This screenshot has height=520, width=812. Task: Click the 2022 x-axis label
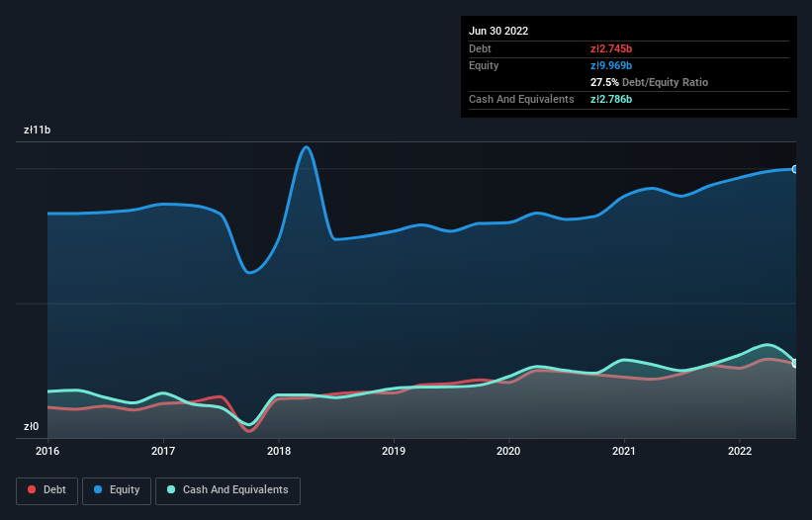tap(740, 451)
